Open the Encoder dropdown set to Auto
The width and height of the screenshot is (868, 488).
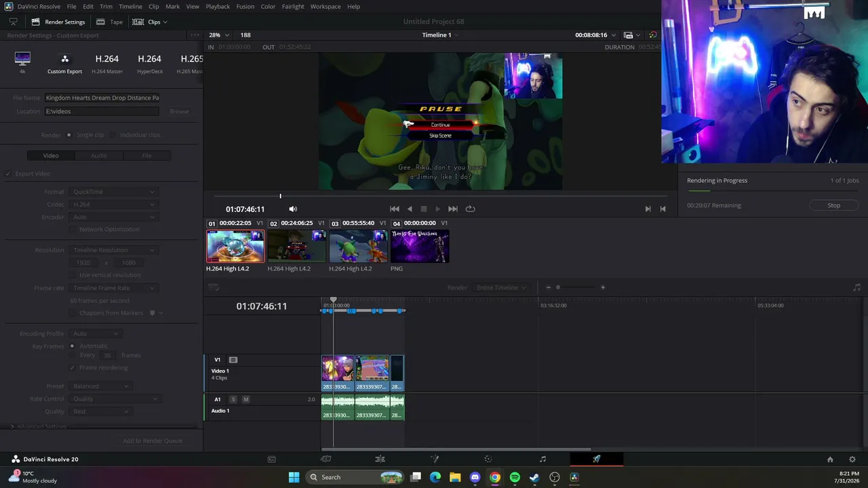coord(113,218)
